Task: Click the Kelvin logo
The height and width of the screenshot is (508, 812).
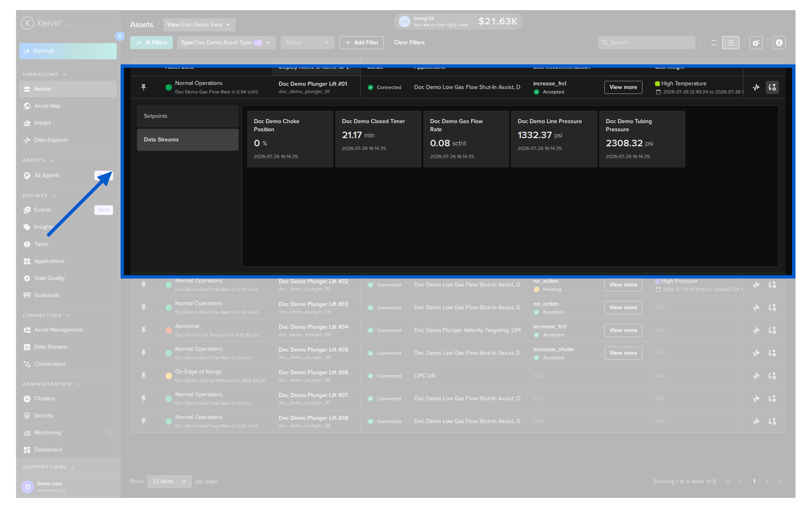Action: pos(41,23)
